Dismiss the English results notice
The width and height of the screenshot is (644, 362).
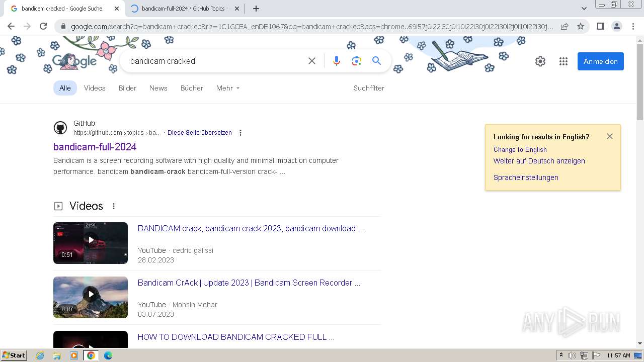(x=610, y=136)
